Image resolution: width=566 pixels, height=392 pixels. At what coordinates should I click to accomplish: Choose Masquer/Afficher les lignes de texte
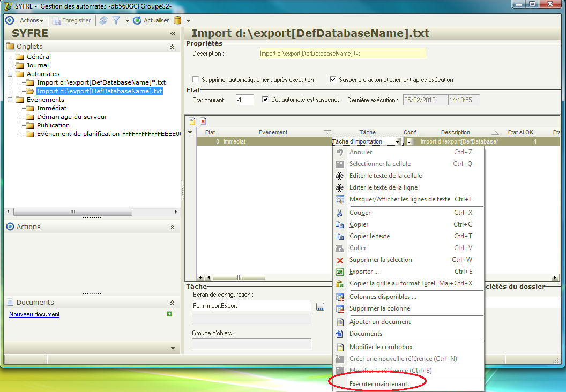pos(408,199)
